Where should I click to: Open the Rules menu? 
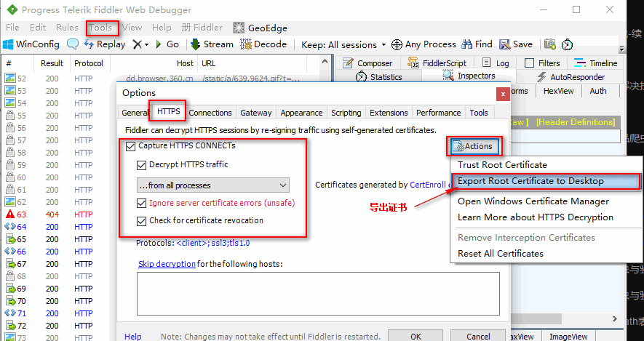point(67,28)
